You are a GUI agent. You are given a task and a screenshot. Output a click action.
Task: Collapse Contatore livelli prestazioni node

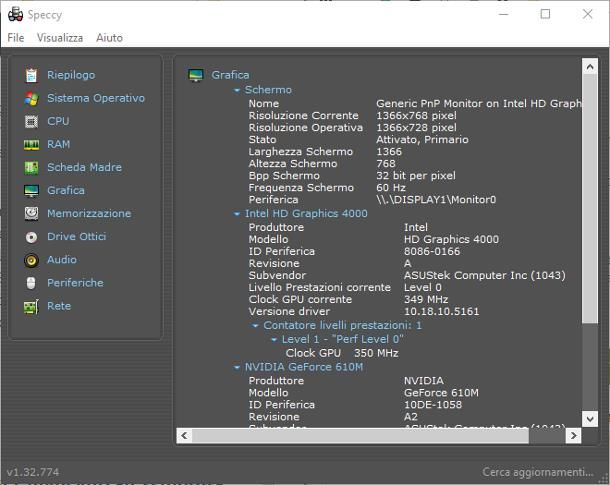point(255,326)
